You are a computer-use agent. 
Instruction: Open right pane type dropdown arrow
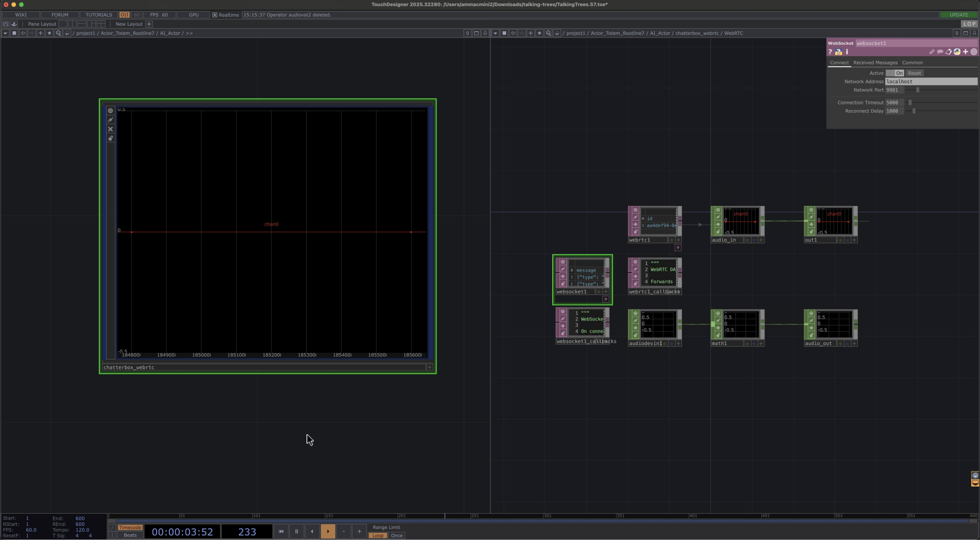(x=495, y=33)
